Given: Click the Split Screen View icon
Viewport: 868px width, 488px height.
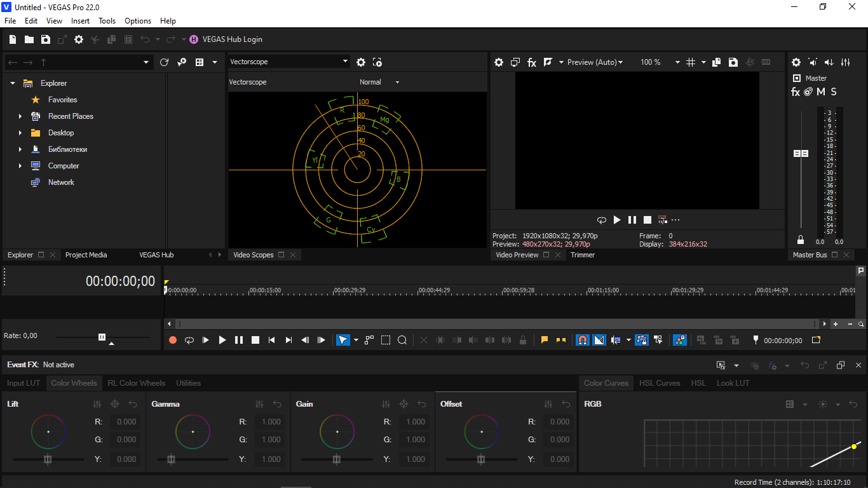Looking at the screenshot, I should click(x=548, y=62).
